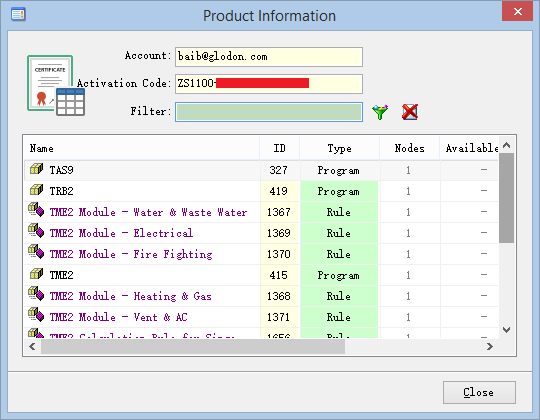Screen dimensions: 540x420
Task: Clear filter using red X icon
Action: (410, 112)
